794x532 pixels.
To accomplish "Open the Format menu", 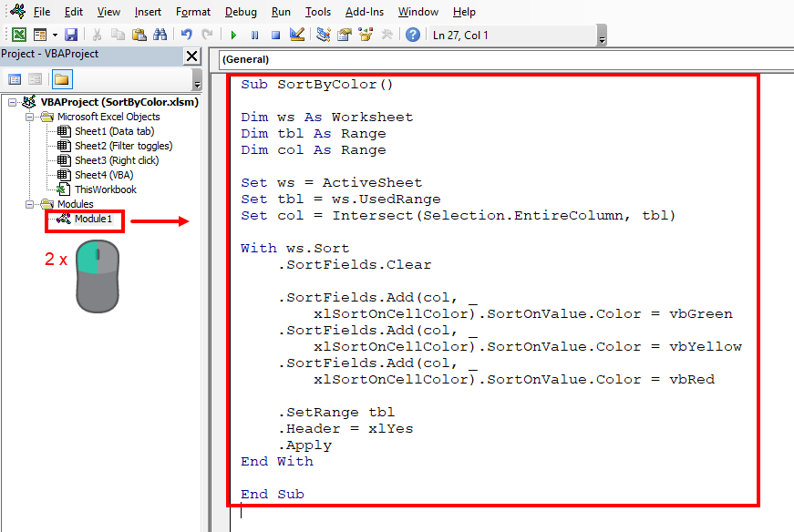I will point(193,12).
